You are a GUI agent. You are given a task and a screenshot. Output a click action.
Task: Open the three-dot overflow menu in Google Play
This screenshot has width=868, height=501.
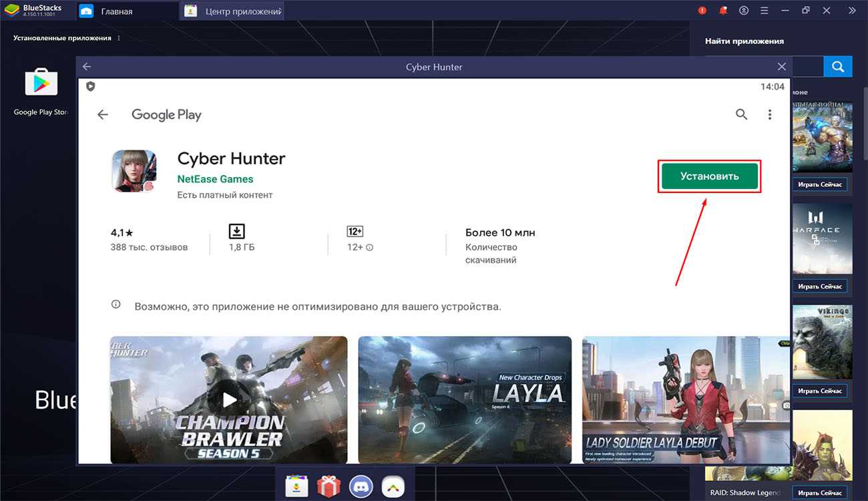pos(770,115)
